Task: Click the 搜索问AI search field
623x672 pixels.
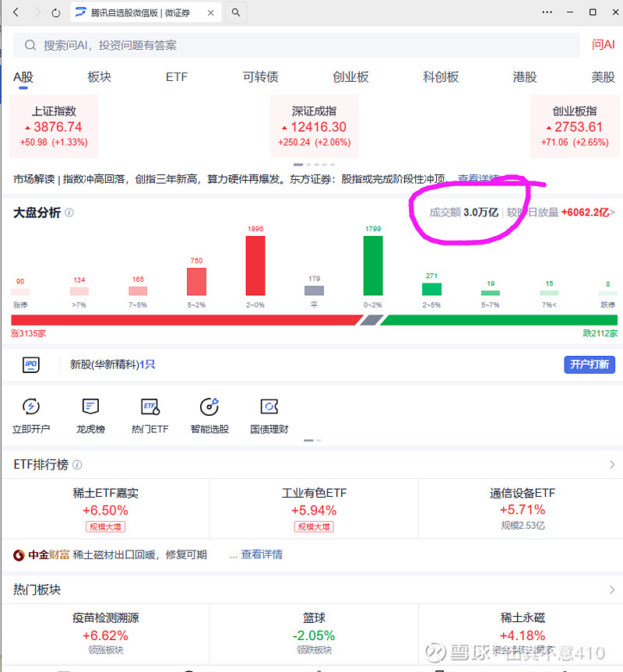Action: pos(297,45)
